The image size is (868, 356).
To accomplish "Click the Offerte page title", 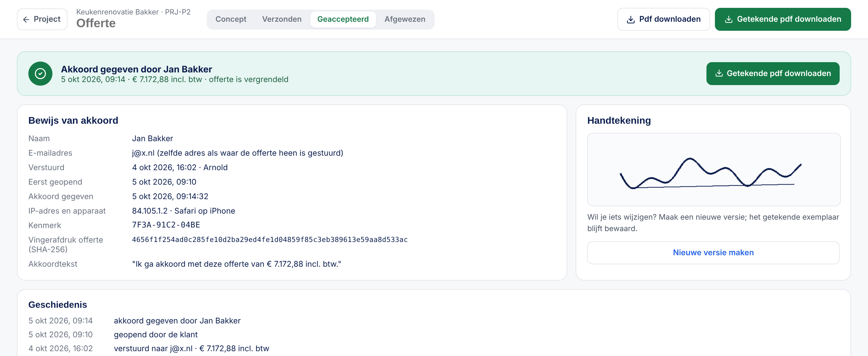I will point(96,23).
